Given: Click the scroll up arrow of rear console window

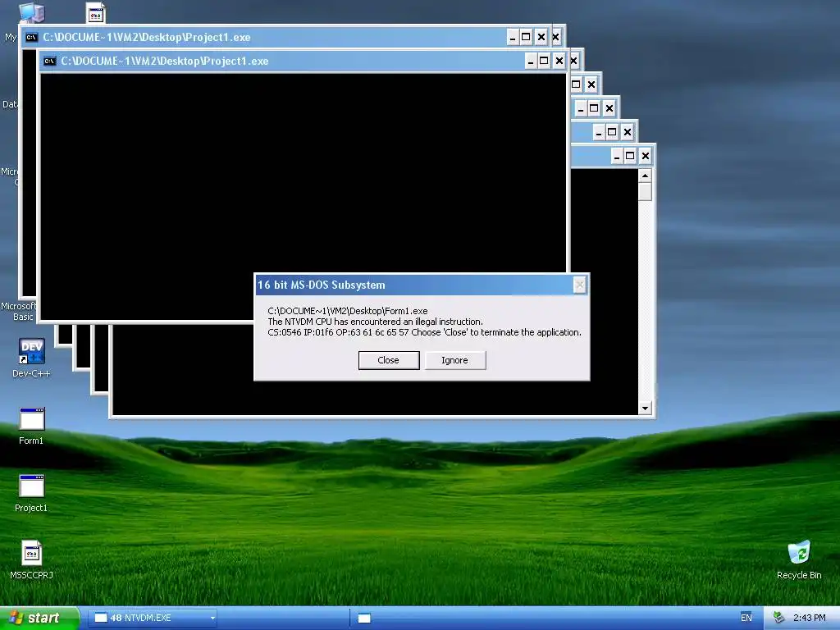Looking at the screenshot, I should pos(645,176).
